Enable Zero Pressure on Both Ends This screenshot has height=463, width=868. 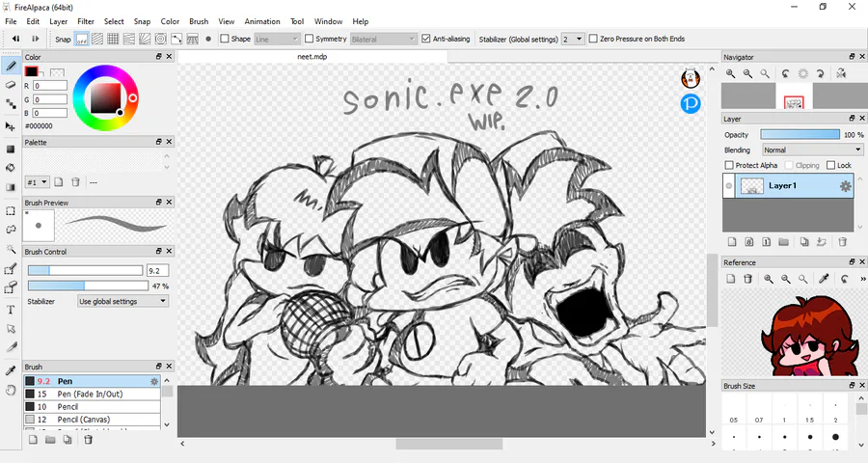pyautogui.click(x=593, y=39)
